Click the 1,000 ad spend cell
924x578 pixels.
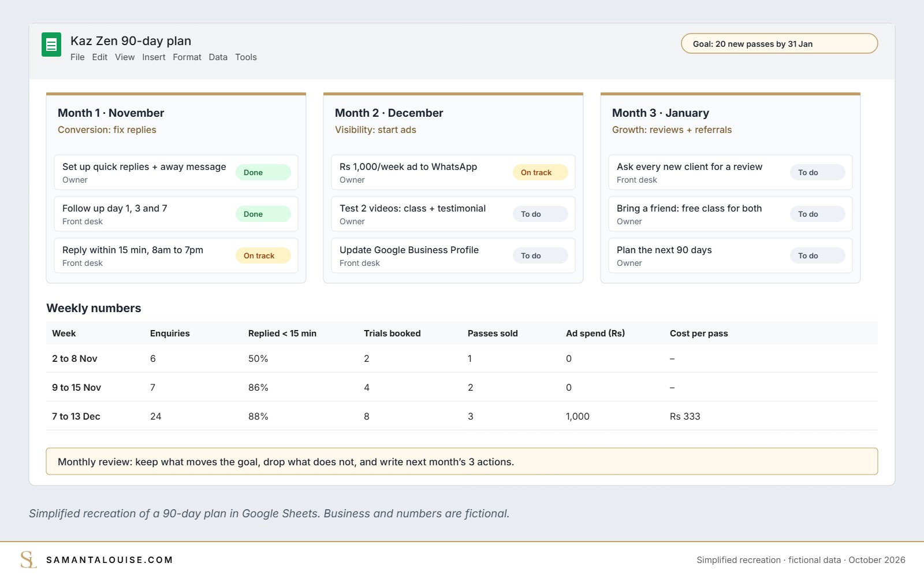click(577, 417)
